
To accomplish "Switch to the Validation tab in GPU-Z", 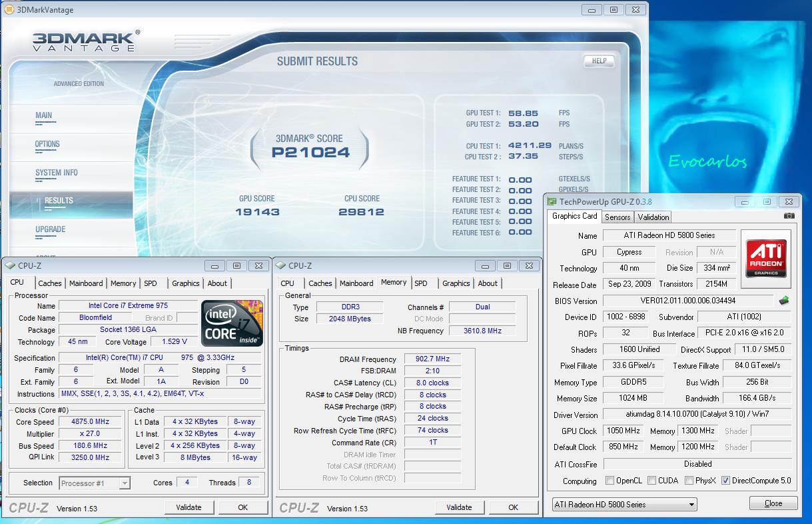I will click(653, 217).
